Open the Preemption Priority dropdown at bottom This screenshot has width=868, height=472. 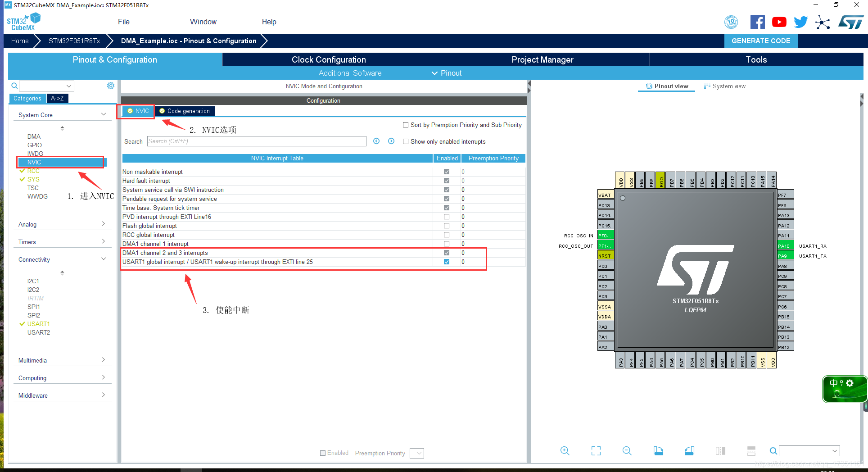[x=417, y=453]
